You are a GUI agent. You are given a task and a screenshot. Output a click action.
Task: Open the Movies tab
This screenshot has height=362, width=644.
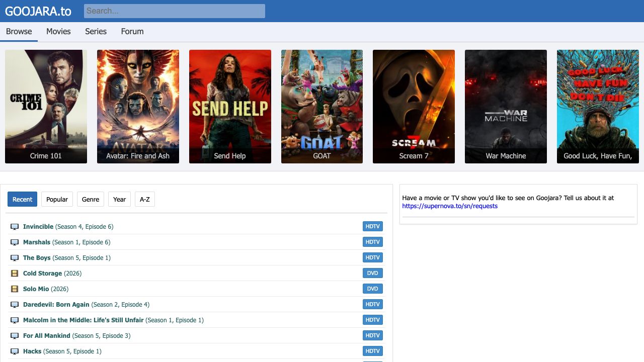[58, 31]
